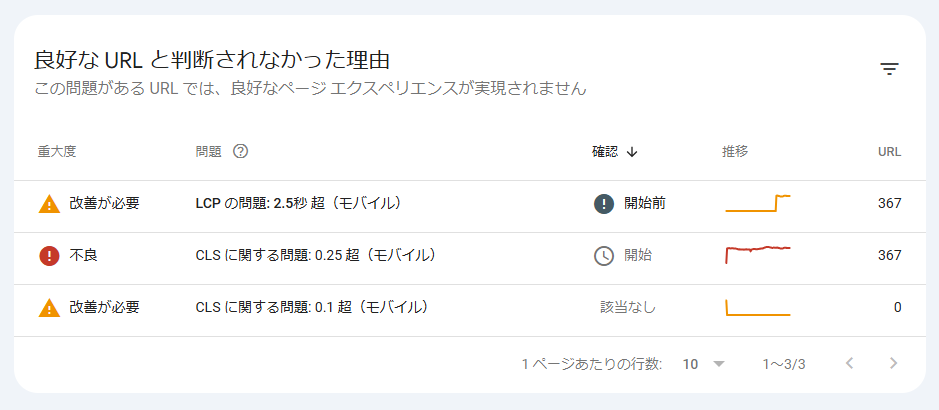The width and height of the screenshot is (939, 410).
Task: Click the 重大度 column header
Action: click(57, 151)
